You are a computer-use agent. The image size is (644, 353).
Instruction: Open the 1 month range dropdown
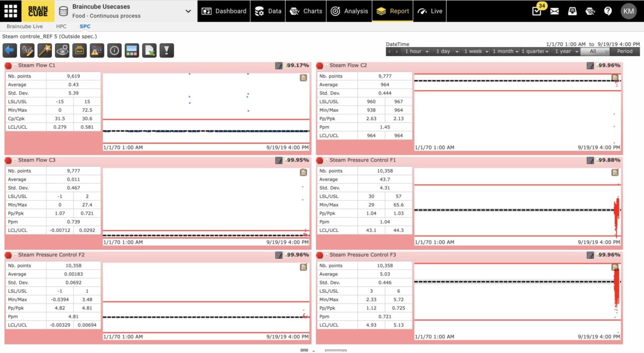[505, 51]
